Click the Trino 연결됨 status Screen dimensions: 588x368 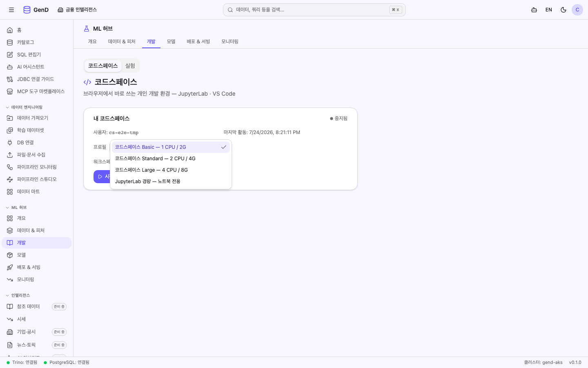[22, 362]
